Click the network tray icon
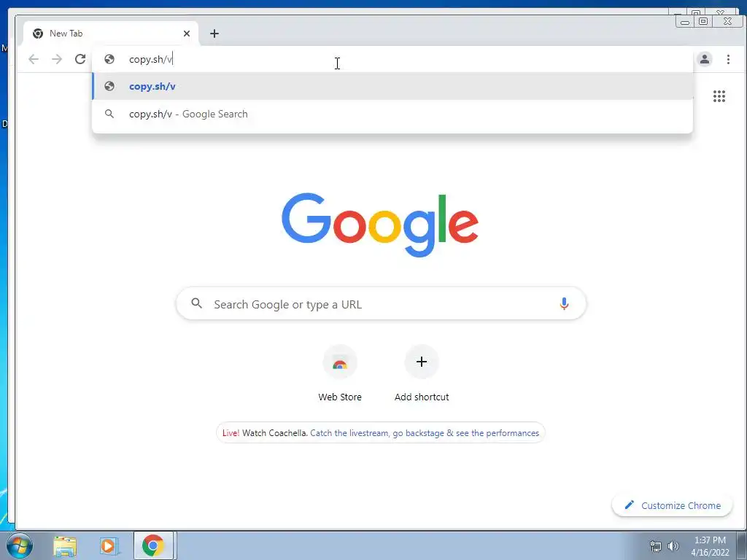 (x=656, y=546)
